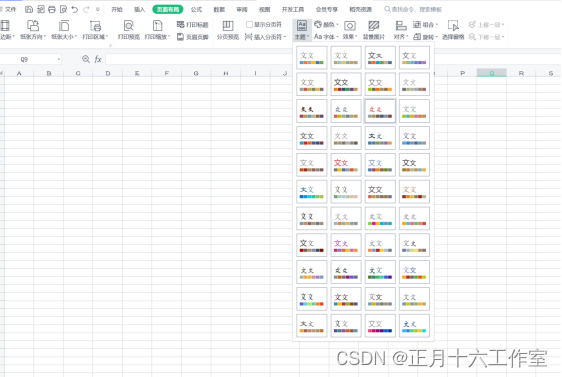Switch to the 视图 tab

point(265,9)
